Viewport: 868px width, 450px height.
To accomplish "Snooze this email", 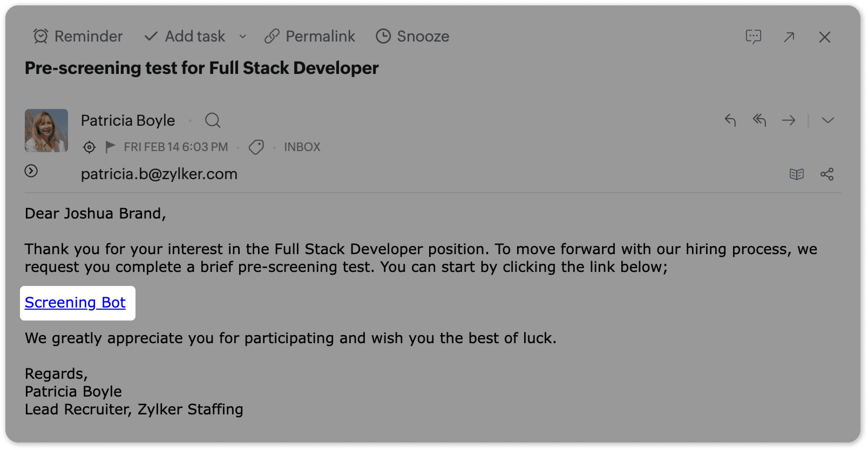I will 412,36.
